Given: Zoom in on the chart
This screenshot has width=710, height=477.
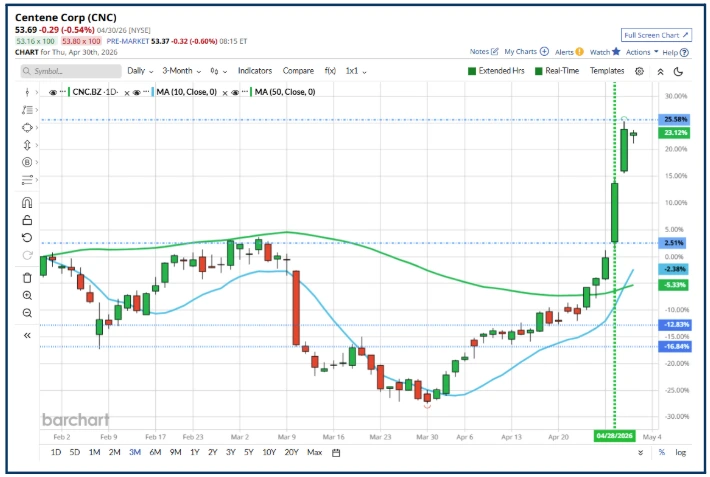Looking at the screenshot, I should pyautogui.click(x=27, y=296).
